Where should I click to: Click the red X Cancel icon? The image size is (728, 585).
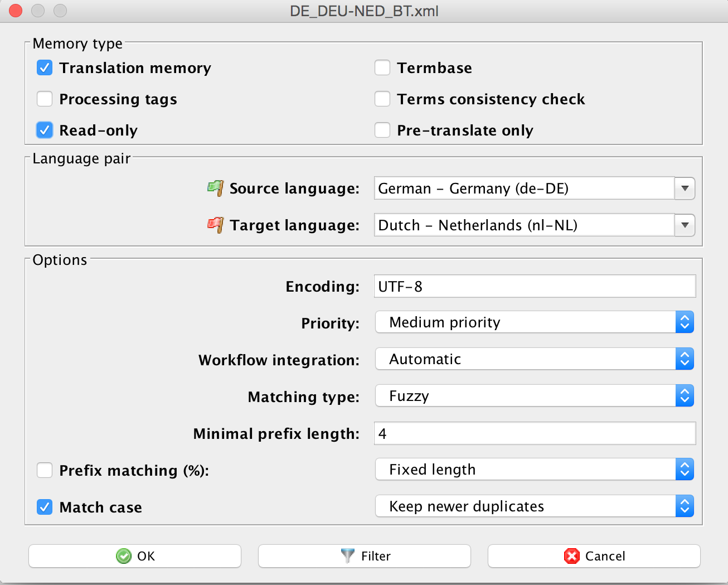[572, 556]
